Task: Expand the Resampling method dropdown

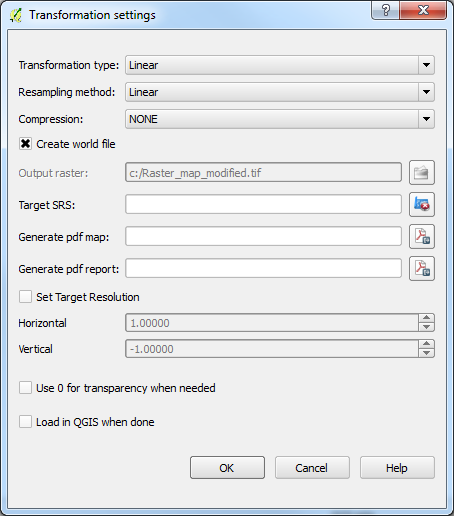Action: [280, 92]
